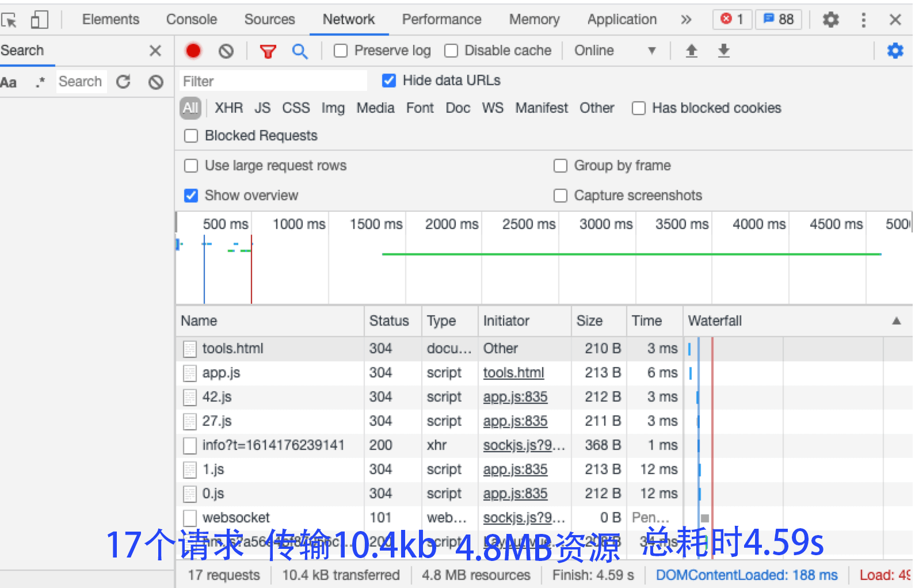Click the red record network log button
Image resolution: width=915 pixels, height=588 pixels.
pyautogui.click(x=193, y=51)
